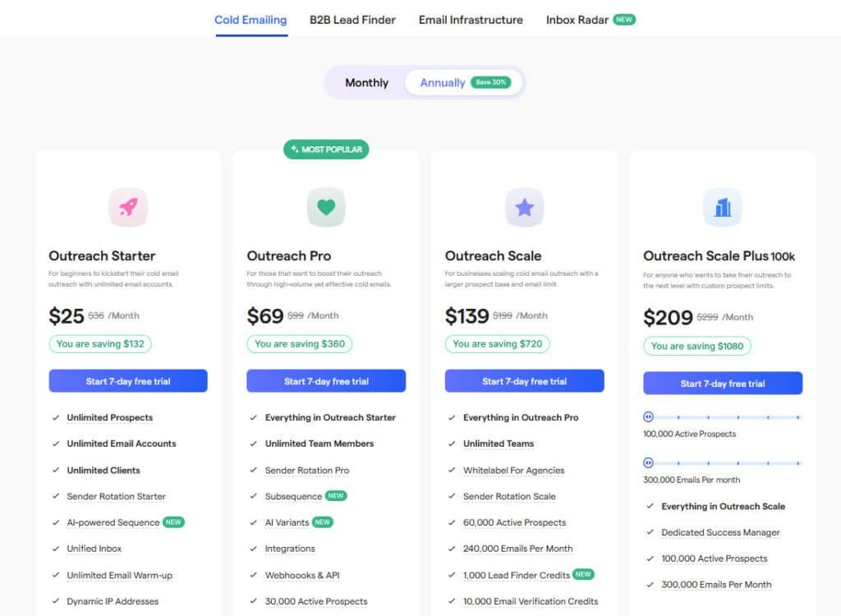Click the Save 30% badge
The image size is (841, 616).
[x=490, y=83]
